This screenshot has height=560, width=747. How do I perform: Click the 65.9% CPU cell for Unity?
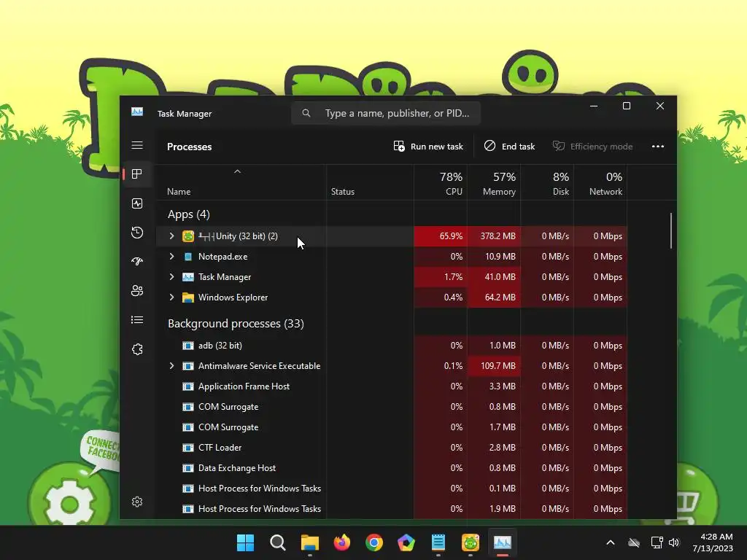tap(441, 236)
